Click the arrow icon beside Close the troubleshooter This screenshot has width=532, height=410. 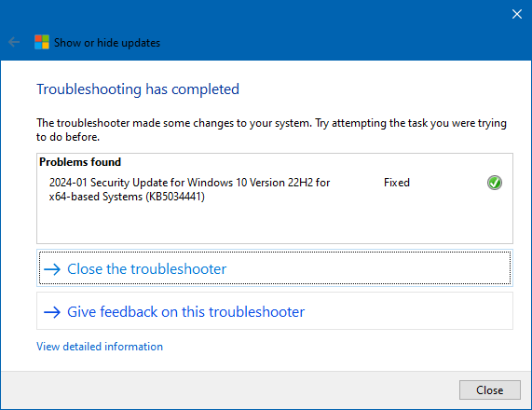tap(52, 269)
